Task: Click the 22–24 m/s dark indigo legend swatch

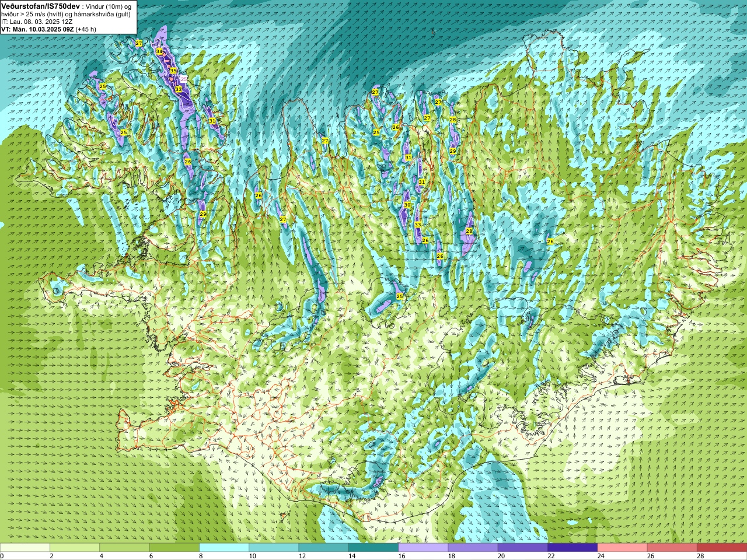Action: pyautogui.click(x=573, y=548)
